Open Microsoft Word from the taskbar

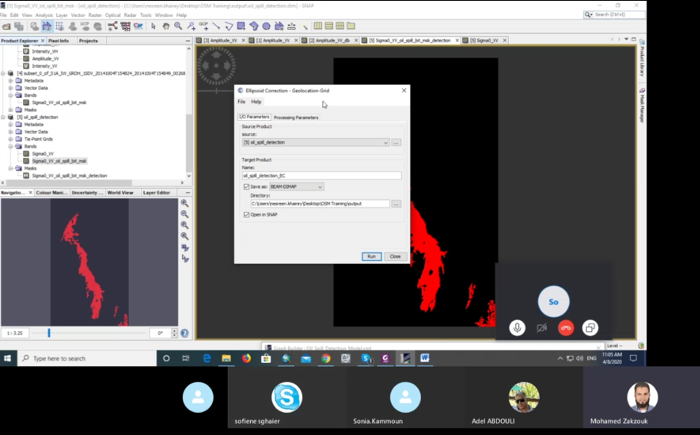[425, 358]
